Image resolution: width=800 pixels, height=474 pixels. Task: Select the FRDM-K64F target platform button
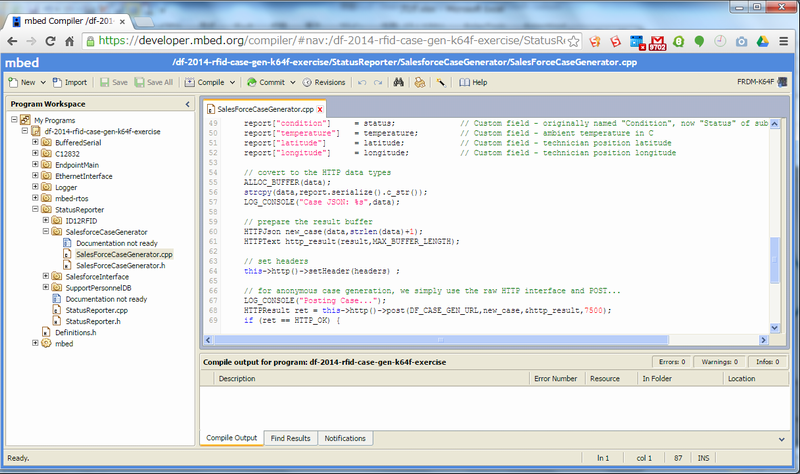click(760, 82)
